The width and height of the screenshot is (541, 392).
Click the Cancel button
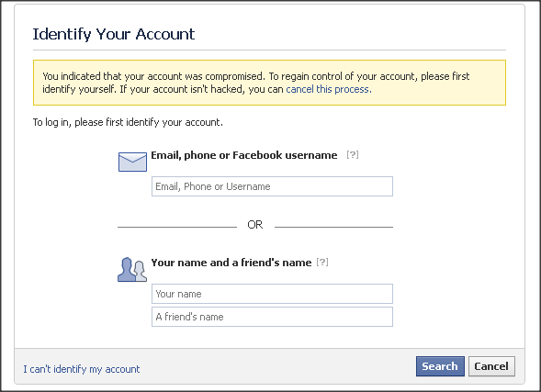pyautogui.click(x=491, y=366)
